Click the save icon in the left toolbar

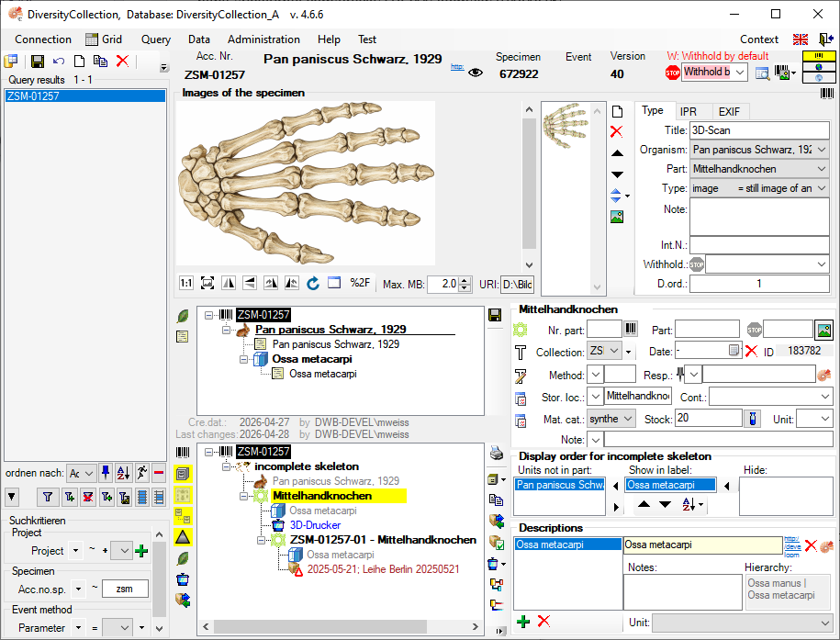click(x=38, y=62)
